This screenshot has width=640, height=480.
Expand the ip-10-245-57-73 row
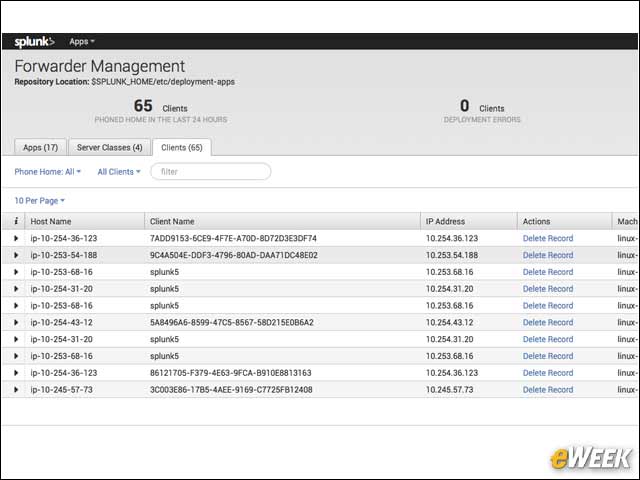(16, 389)
